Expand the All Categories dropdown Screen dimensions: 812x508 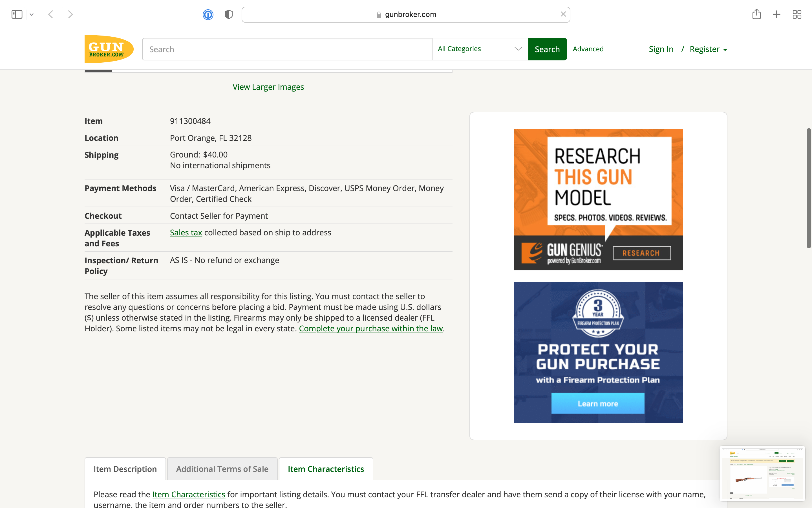pyautogui.click(x=480, y=49)
